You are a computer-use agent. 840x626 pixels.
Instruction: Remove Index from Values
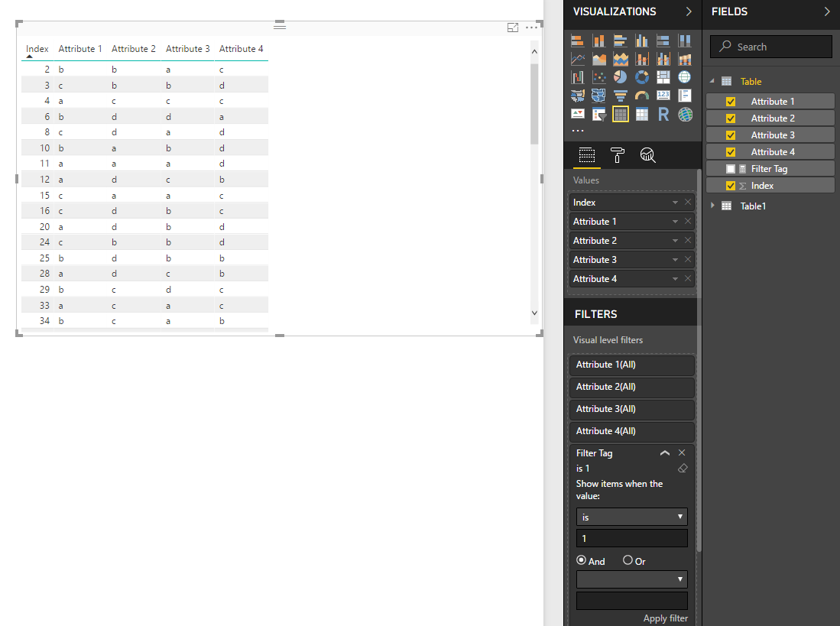688,202
